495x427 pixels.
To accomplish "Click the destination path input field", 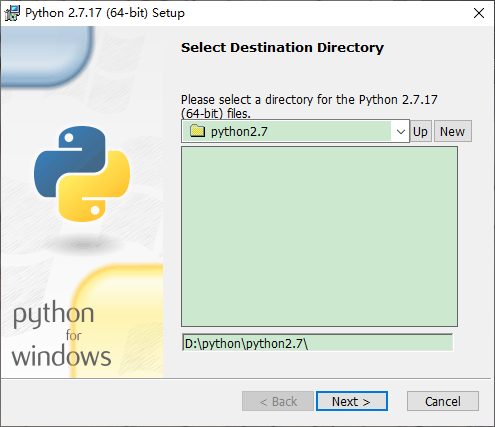I will pyautogui.click(x=317, y=343).
